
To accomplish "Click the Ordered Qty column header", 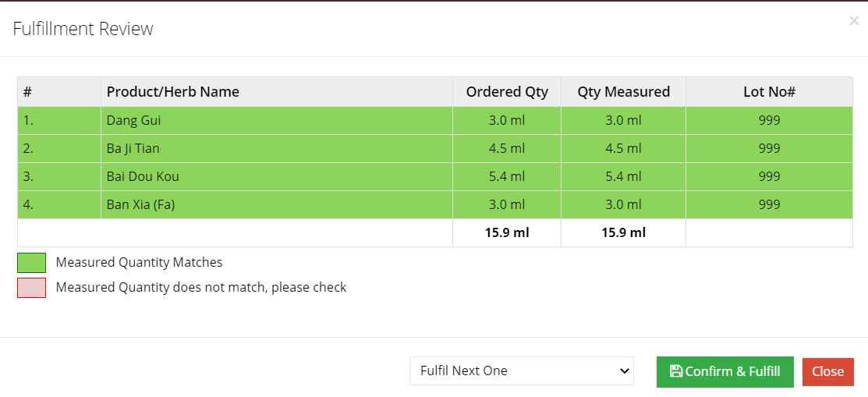I will tap(507, 91).
